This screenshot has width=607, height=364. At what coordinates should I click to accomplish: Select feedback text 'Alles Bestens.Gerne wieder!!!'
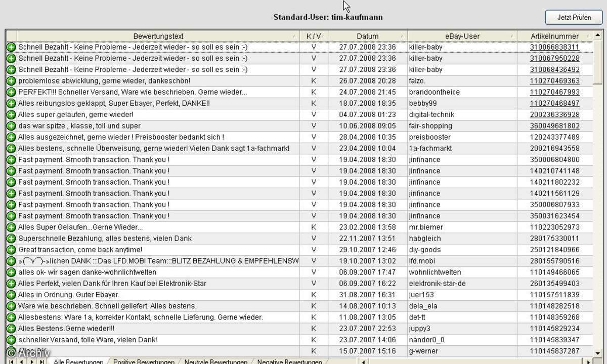click(66, 329)
